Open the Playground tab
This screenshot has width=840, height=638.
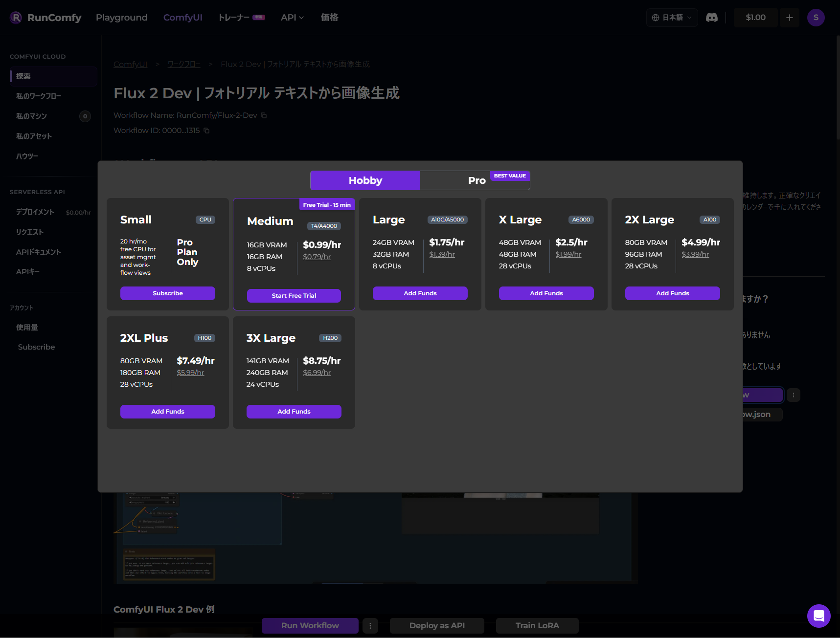121,18
